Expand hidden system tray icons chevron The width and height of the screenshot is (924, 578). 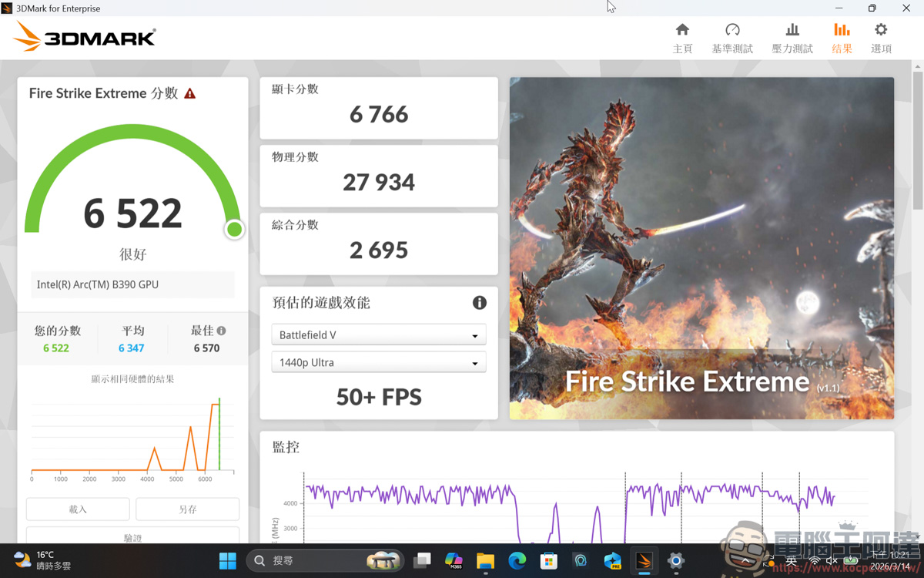coord(745,560)
